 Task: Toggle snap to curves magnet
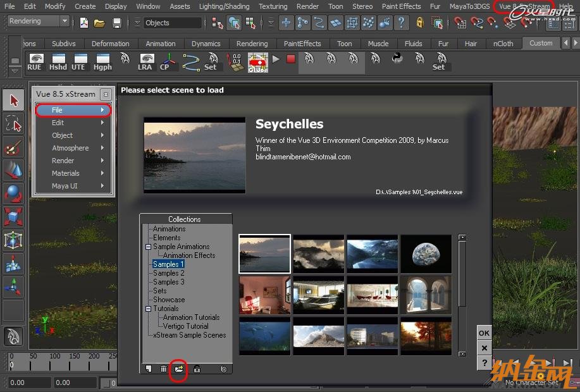[477, 23]
